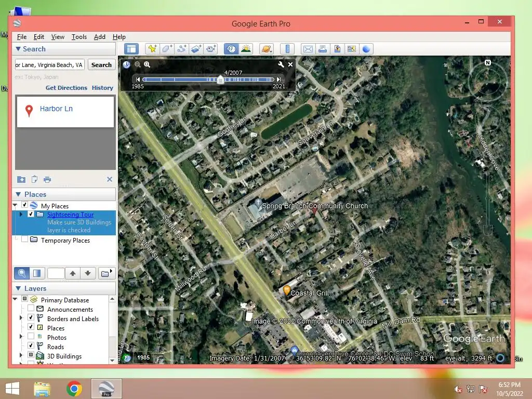
Task: Open the Edit menu
Action: (x=38, y=37)
